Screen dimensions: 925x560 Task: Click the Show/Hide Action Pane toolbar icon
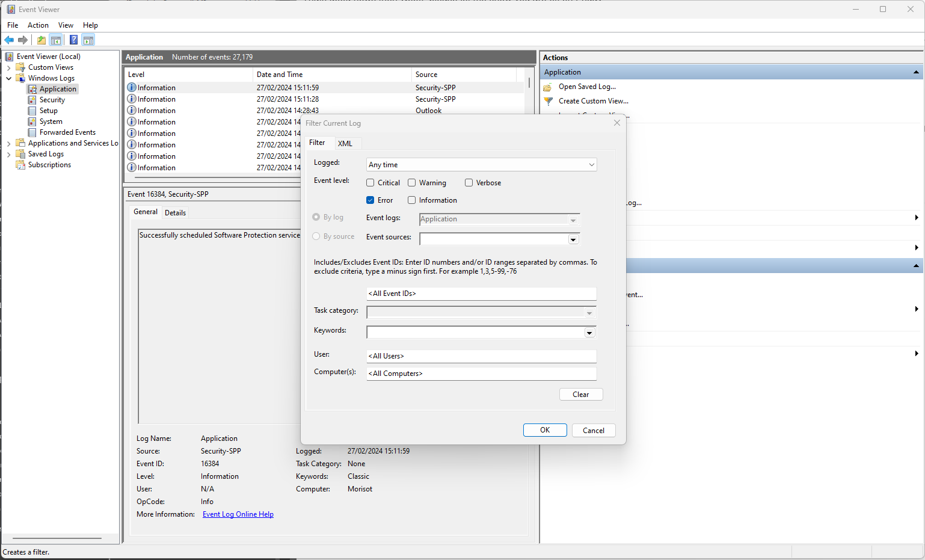[x=88, y=40]
